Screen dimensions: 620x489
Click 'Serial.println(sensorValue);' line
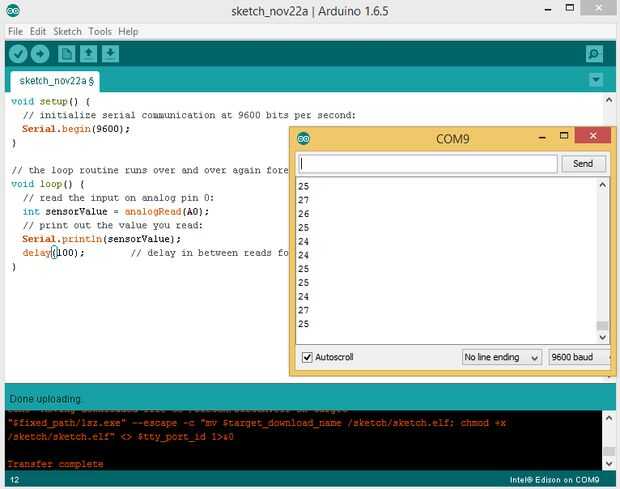(x=102, y=239)
